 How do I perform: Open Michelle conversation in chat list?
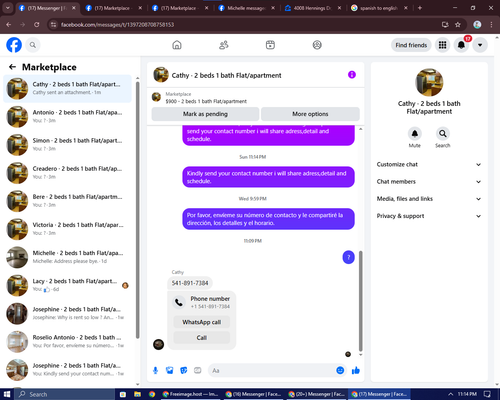pyautogui.click(x=67, y=257)
